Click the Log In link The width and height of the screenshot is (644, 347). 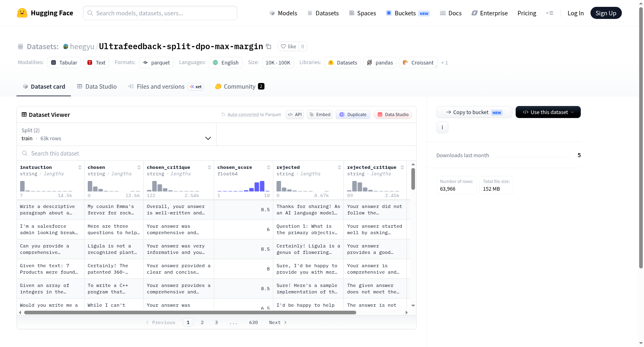[x=576, y=13]
